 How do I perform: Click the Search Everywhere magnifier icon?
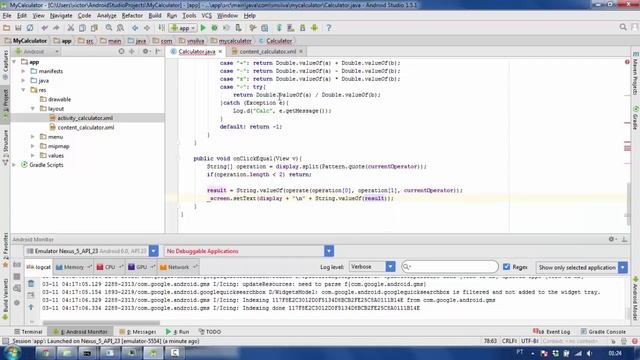[x=623, y=27]
